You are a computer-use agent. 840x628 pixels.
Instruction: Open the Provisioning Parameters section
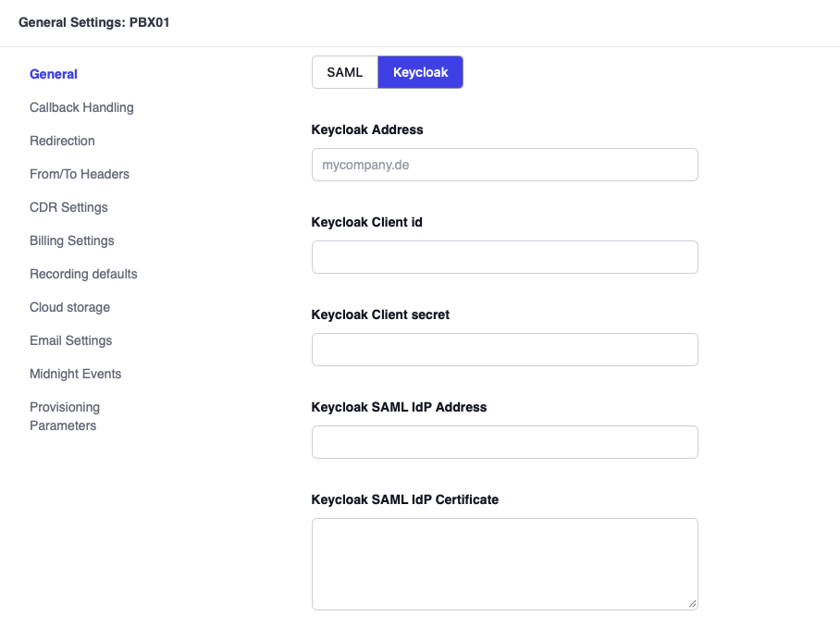point(65,416)
